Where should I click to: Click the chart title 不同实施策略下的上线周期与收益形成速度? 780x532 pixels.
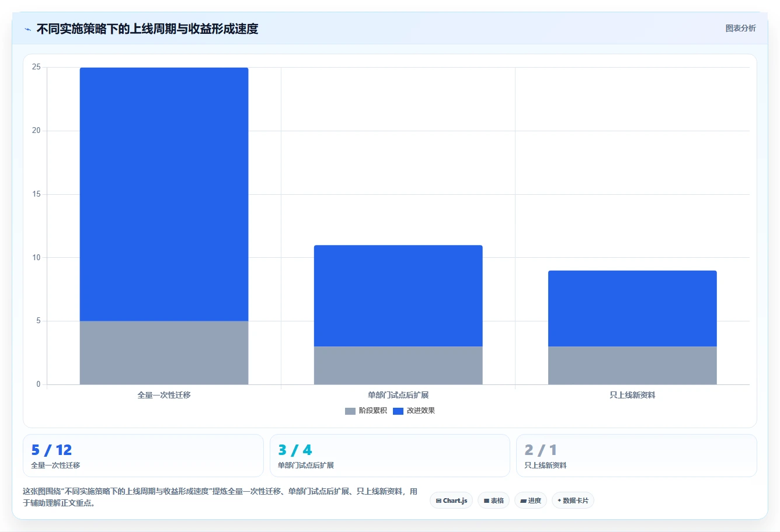[x=147, y=29]
